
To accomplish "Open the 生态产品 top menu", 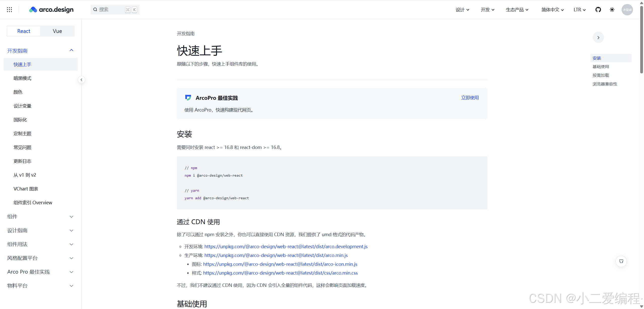I will [x=517, y=10].
